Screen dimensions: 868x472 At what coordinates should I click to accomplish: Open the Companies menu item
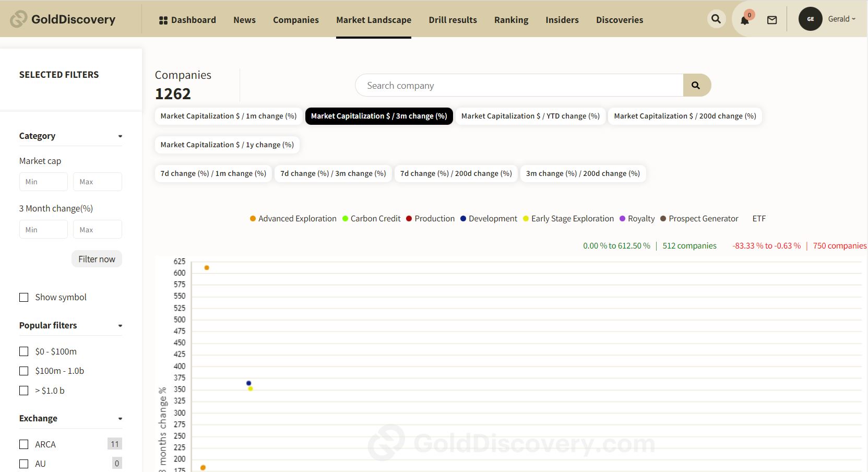[x=296, y=20]
